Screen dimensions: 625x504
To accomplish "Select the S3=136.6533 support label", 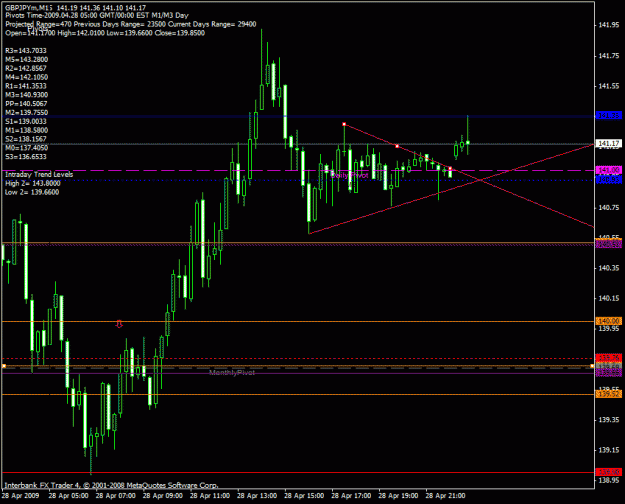I will (x=26, y=156).
